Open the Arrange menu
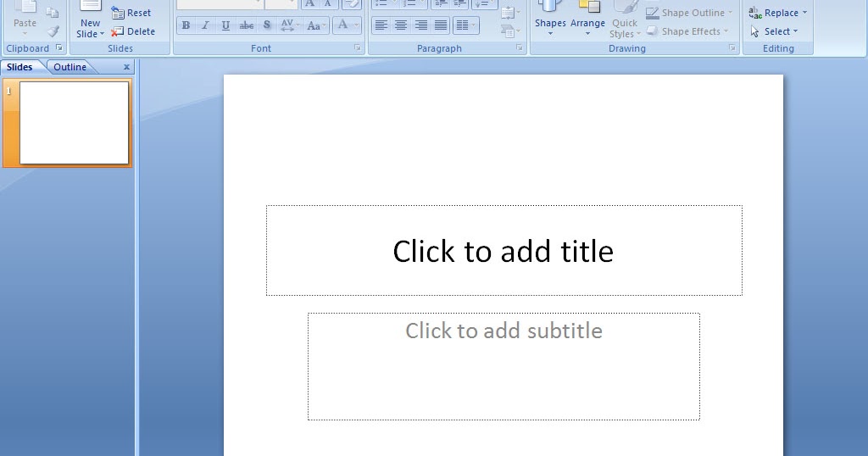Screen dimensions: 868x456 coord(588,19)
